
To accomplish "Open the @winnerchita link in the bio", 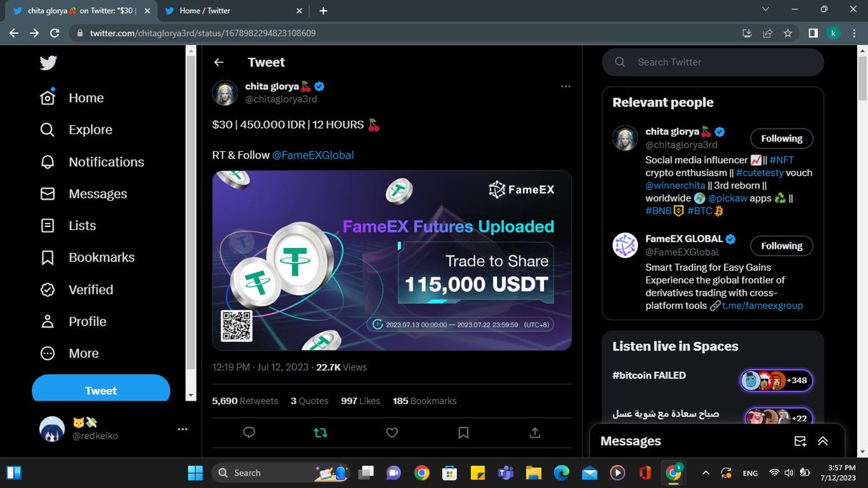I will 676,185.
